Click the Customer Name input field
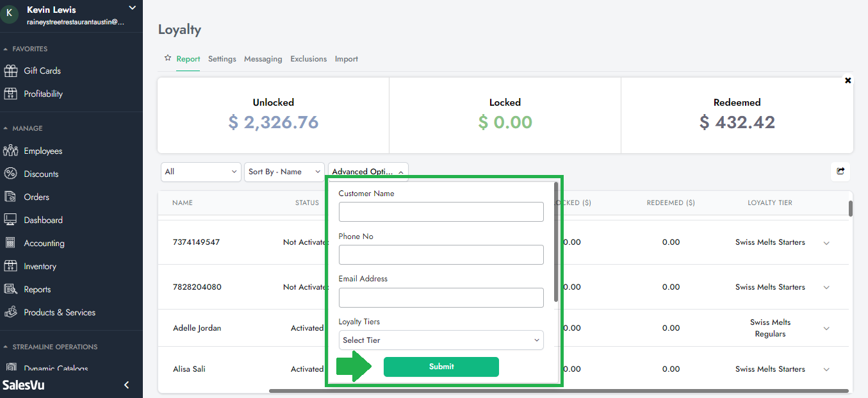868x398 pixels. pos(441,212)
